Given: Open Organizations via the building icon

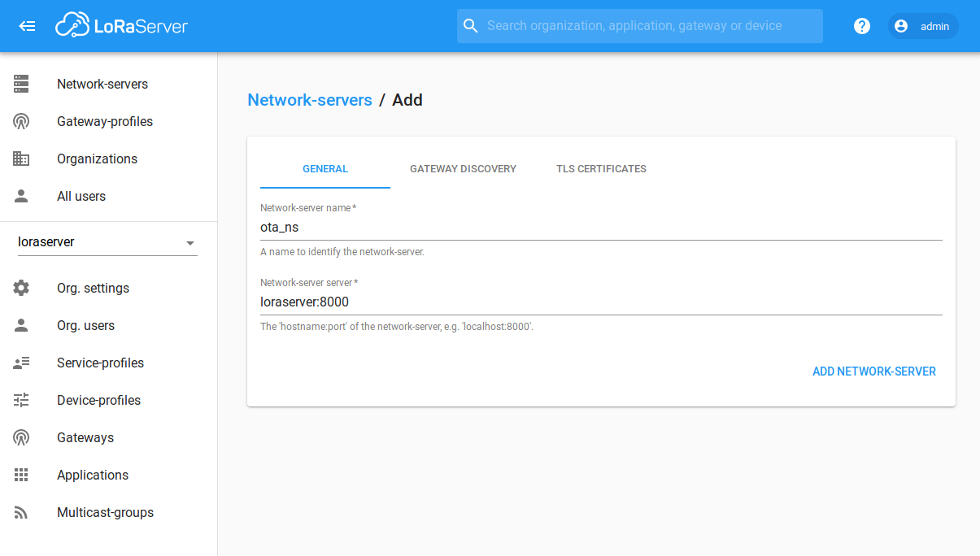Looking at the screenshot, I should coord(20,159).
